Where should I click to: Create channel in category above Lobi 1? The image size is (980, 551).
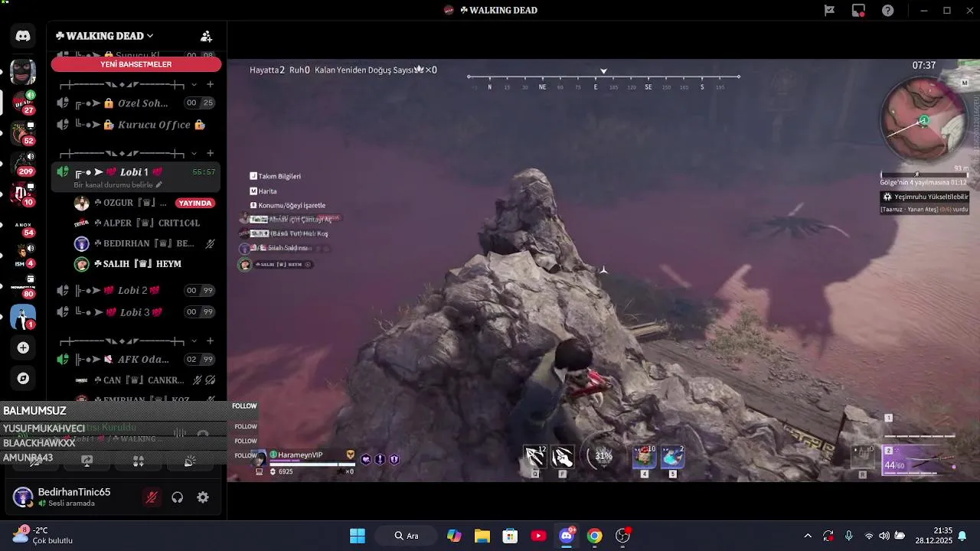pyautogui.click(x=211, y=154)
